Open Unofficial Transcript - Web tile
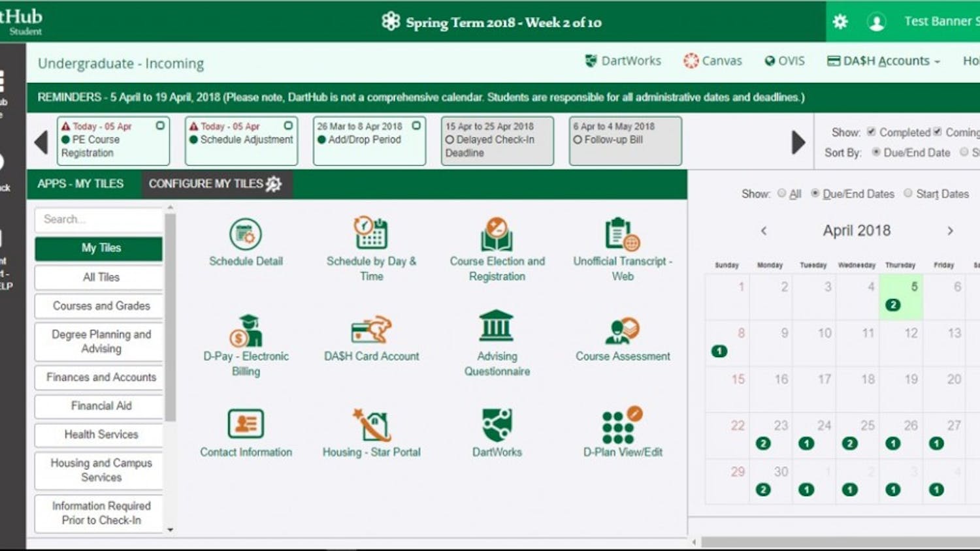980x551 pixels. [x=622, y=248]
